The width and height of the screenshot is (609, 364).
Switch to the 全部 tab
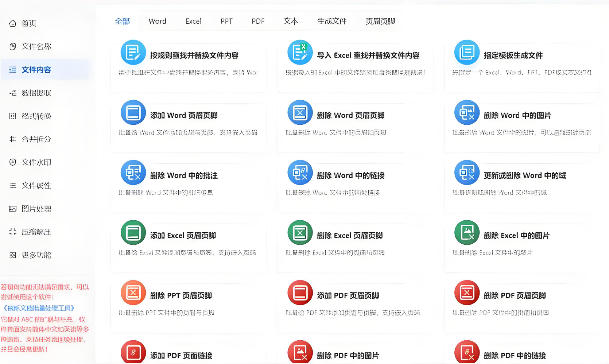(x=122, y=21)
